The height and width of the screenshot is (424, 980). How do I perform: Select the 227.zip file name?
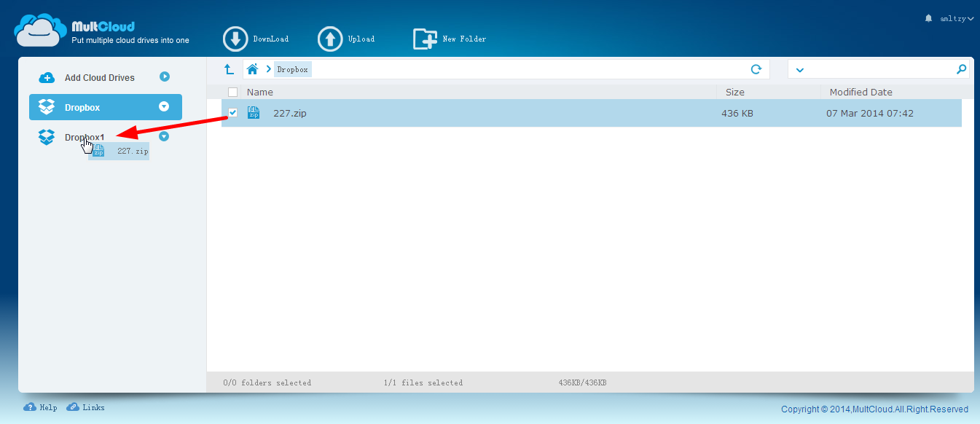(x=290, y=114)
